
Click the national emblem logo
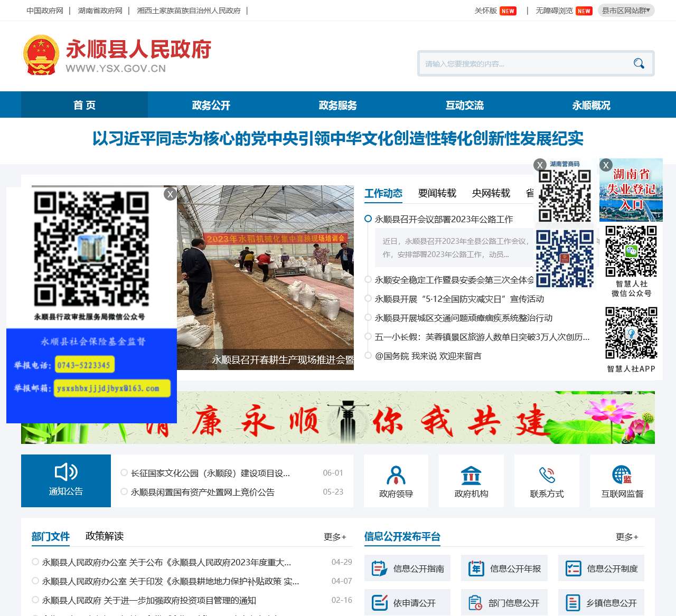click(x=41, y=55)
